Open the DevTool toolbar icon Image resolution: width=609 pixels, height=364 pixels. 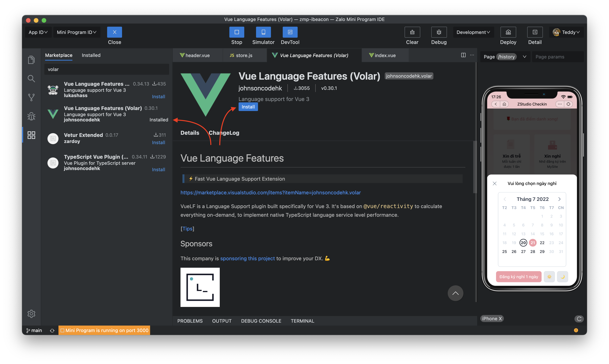click(x=290, y=32)
